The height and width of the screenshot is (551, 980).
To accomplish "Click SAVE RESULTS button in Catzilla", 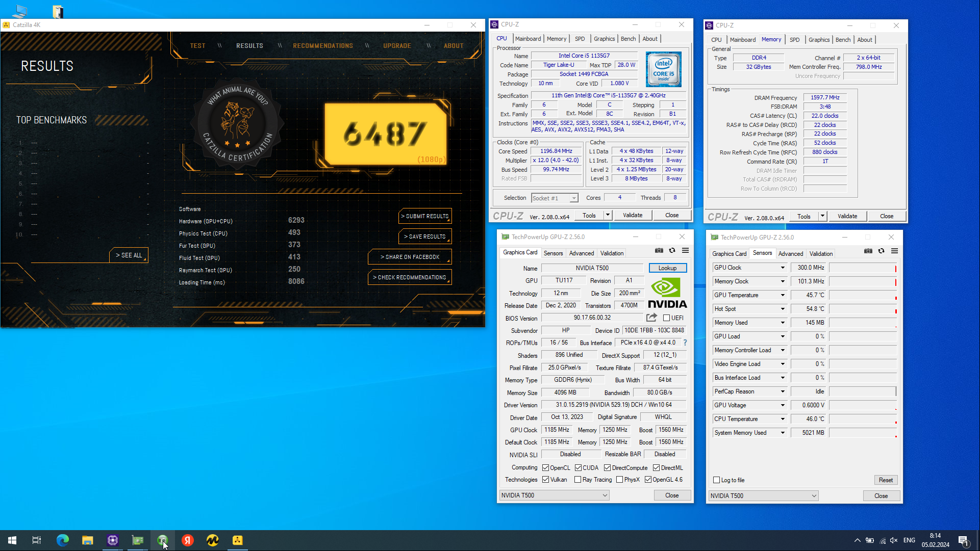I will tap(425, 237).
